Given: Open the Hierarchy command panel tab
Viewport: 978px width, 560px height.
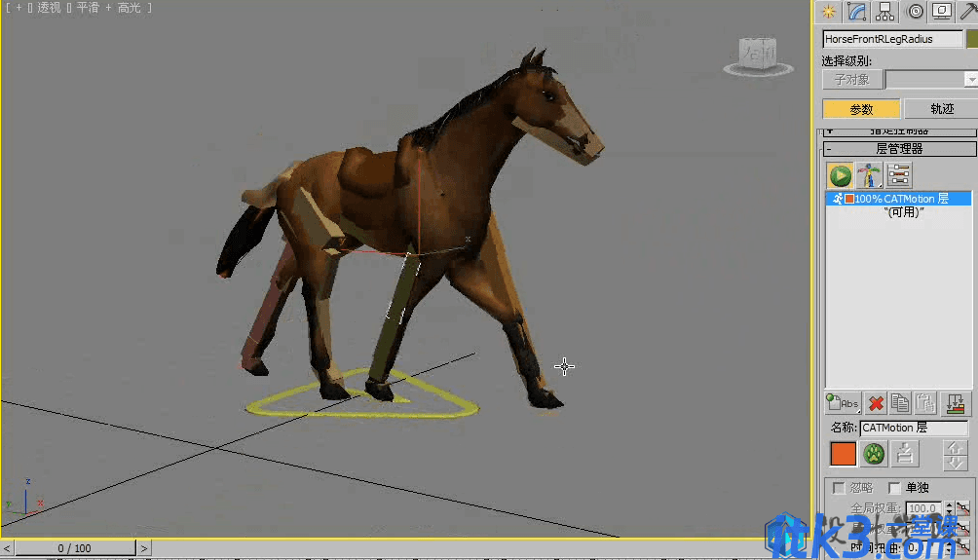Looking at the screenshot, I should (x=885, y=12).
